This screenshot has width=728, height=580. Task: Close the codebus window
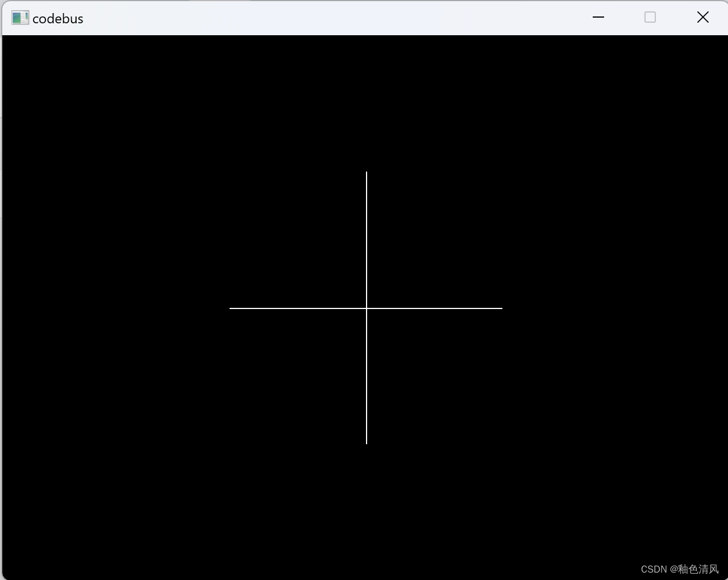pyautogui.click(x=702, y=18)
